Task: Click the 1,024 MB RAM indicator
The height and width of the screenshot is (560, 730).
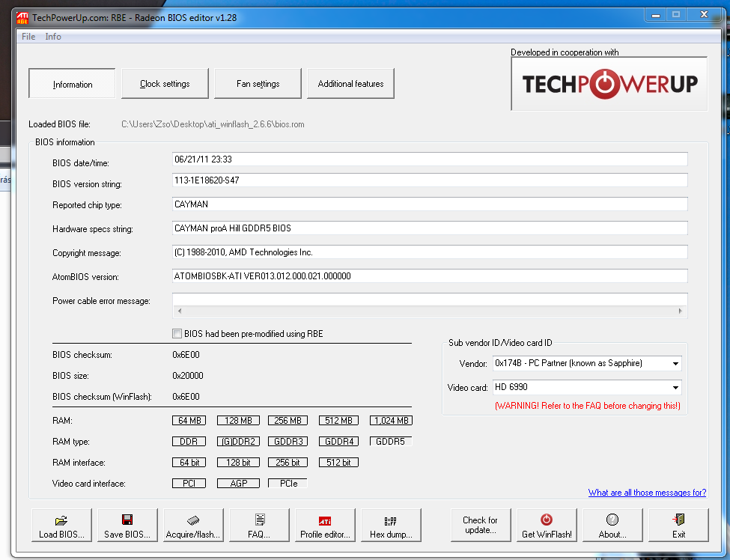Action: 391,420
